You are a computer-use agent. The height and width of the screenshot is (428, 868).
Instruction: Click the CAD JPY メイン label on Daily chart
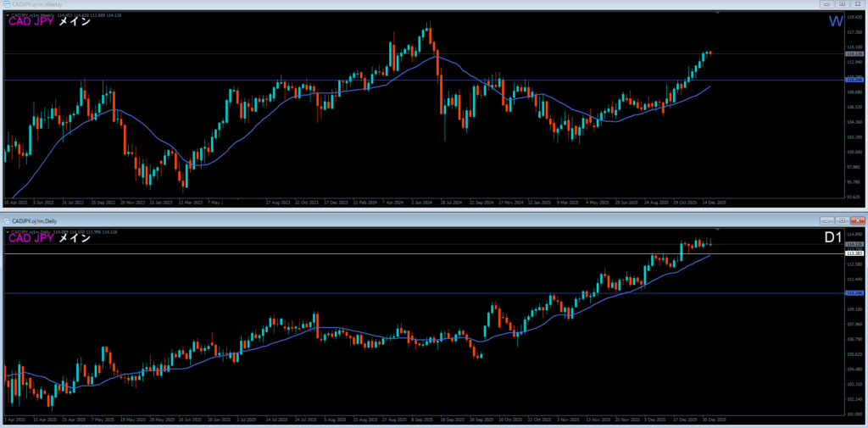coord(49,238)
